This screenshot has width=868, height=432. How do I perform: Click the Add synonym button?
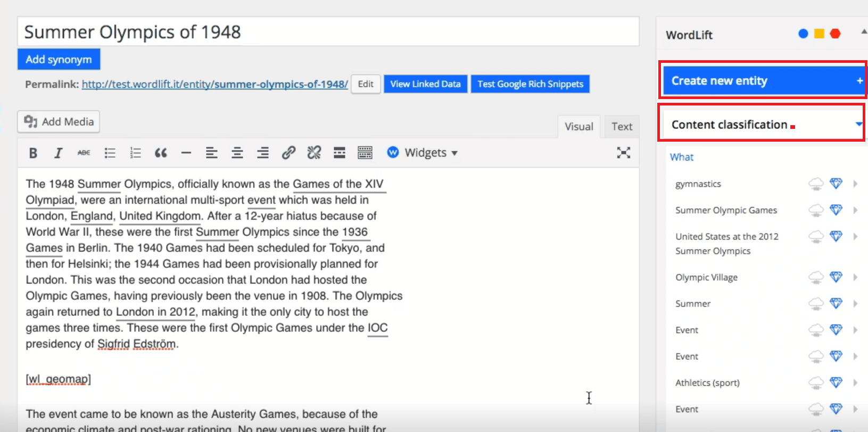pyautogui.click(x=59, y=60)
